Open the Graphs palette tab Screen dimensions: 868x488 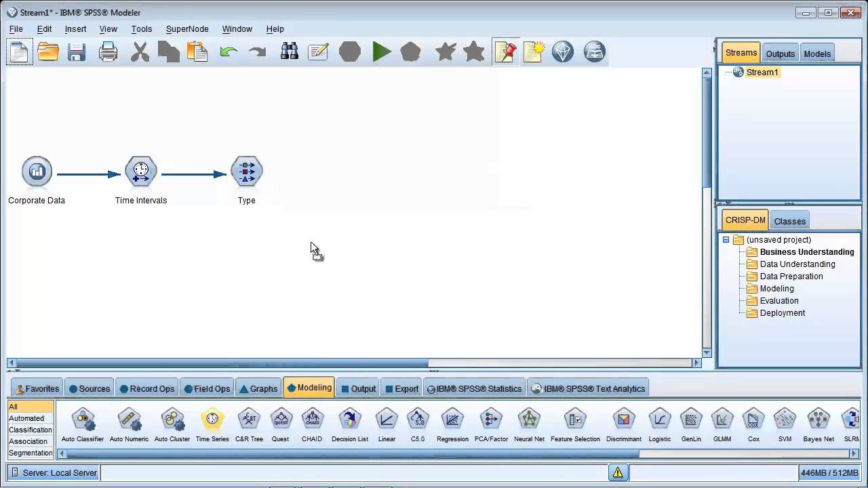[x=258, y=388]
